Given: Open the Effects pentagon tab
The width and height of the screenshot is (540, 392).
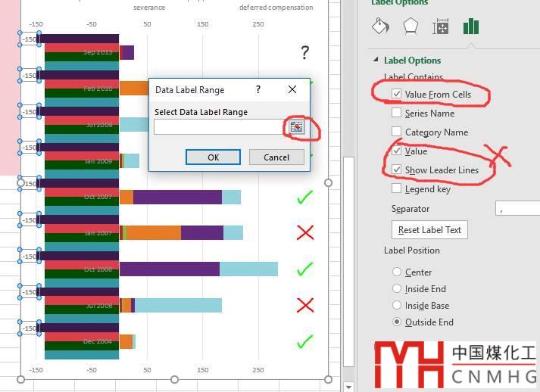Looking at the screenshot, I should pyautogui.click(x=410, y=26).
